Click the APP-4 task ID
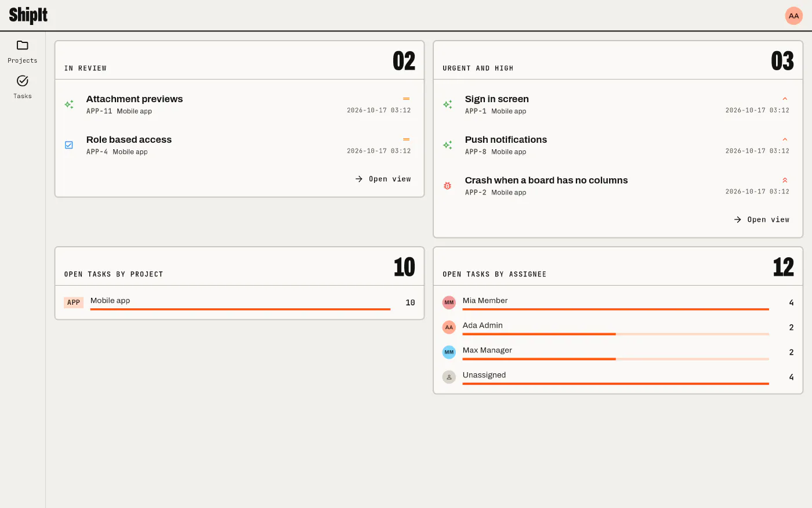Screen dimensions: 812x508 (x=97, y=152)
